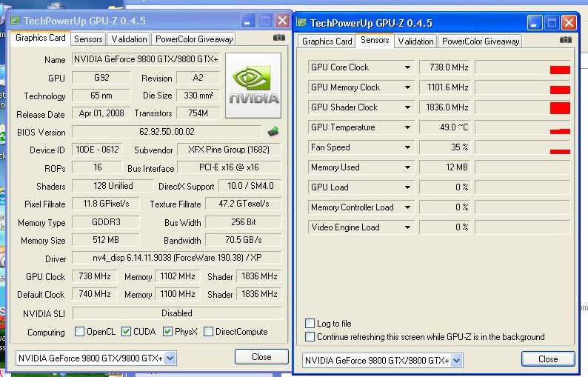Open Fan Speed sensor dropdown

[407, 147]
